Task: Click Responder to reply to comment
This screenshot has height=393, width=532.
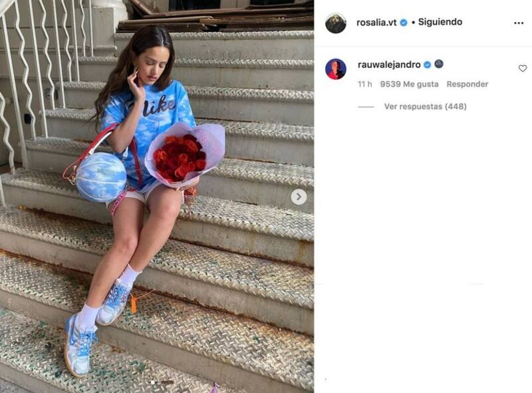Action: (x=467, y=84)
